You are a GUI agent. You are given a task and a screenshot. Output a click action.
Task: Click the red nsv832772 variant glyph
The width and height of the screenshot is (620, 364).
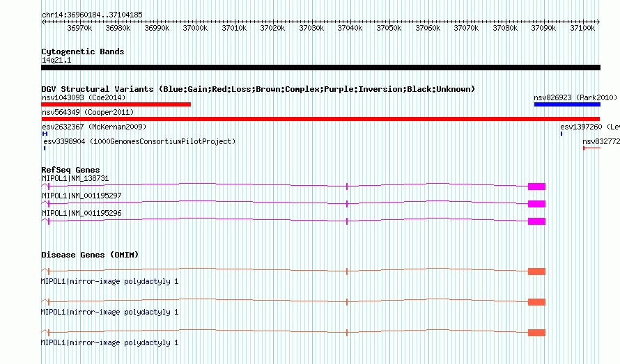pos(591,148)
